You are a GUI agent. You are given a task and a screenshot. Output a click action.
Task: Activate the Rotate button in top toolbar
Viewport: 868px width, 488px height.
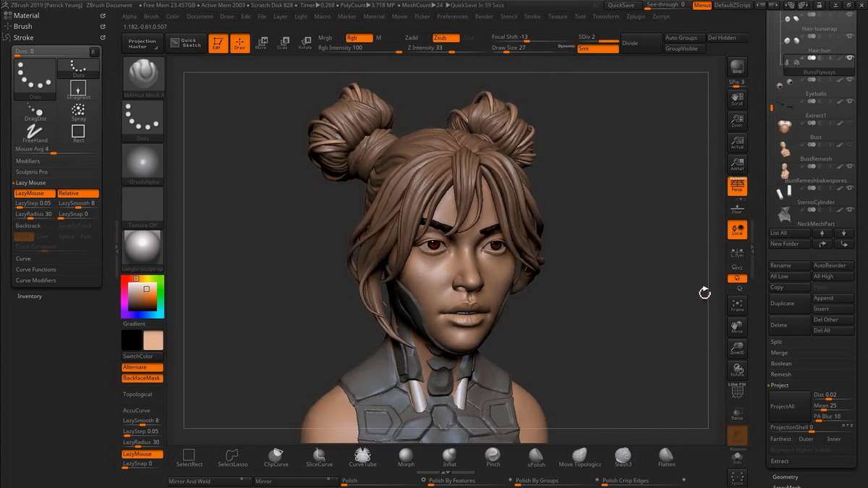[x=305, y=43]
